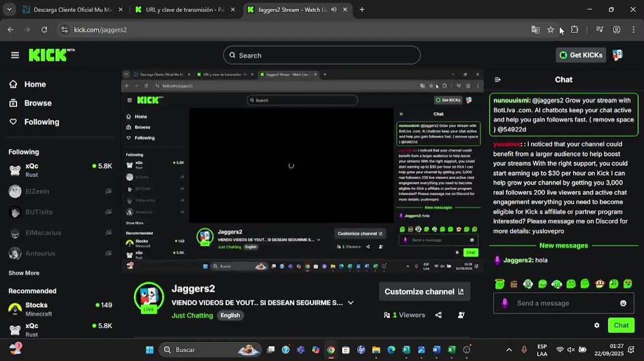Click the Customize channel button
Viewport: 644px width, 361px height.
coord(424,292)
